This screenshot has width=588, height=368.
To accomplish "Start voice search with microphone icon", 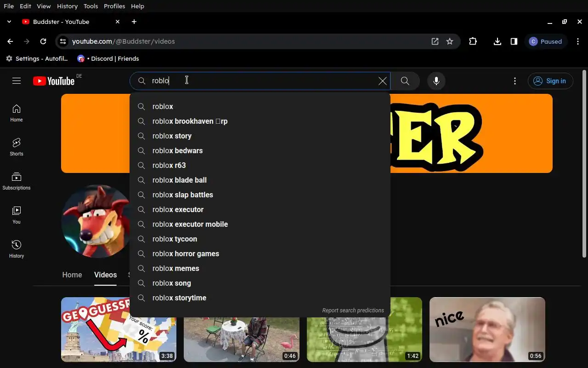I will pos(436,81).
